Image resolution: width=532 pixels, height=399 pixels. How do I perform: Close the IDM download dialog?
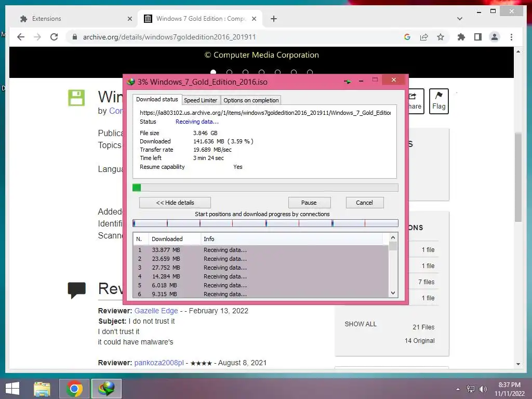click(394, 79)
